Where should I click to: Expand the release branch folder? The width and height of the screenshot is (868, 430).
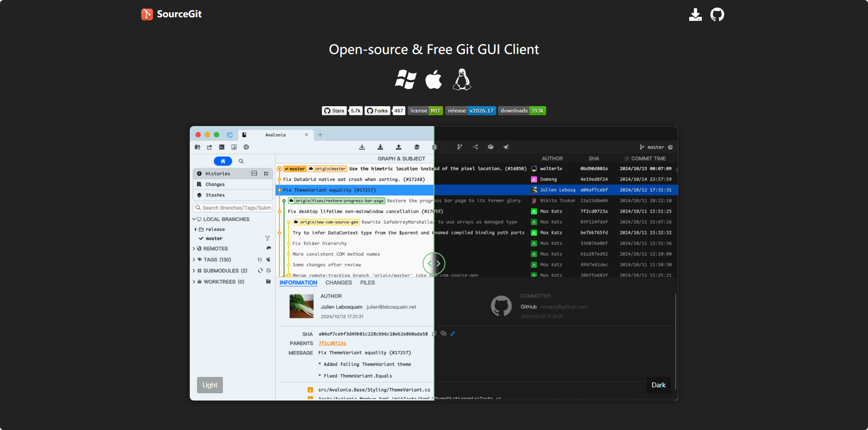click(196, 230)
